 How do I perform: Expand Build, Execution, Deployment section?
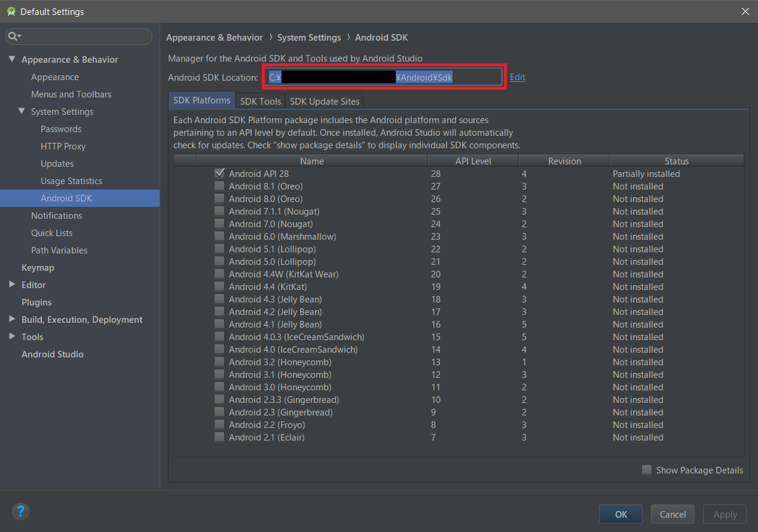pos(12,319)
